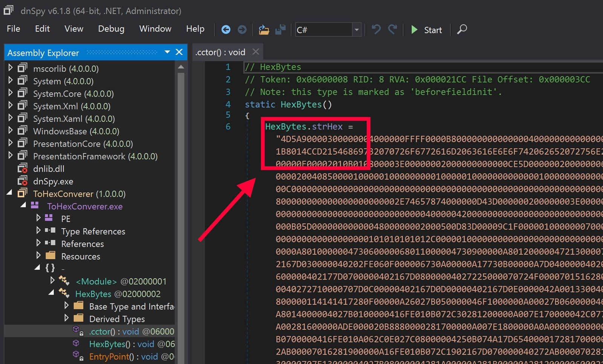Screen dimensions: 603x364
Task: Open the File menu
Action: 14,29
